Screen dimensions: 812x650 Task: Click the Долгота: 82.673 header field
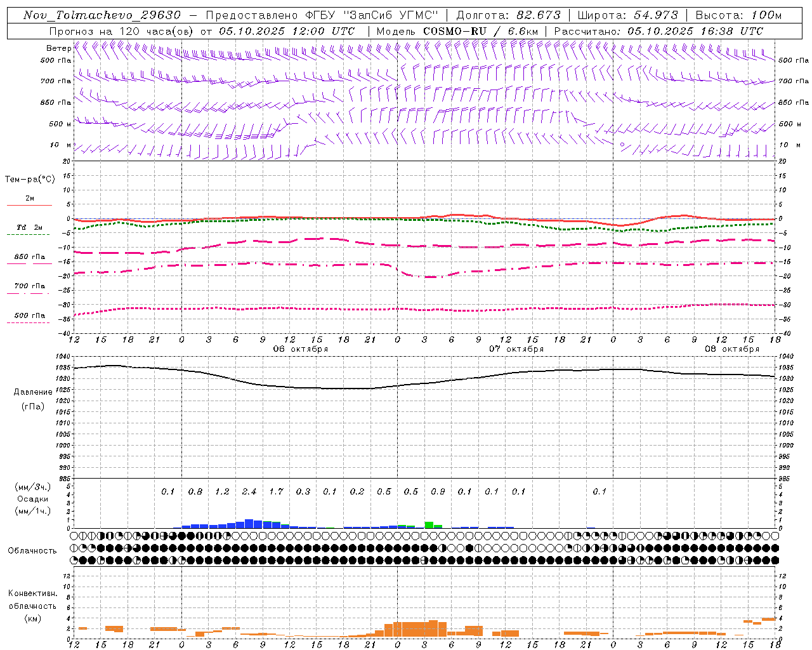509,15
